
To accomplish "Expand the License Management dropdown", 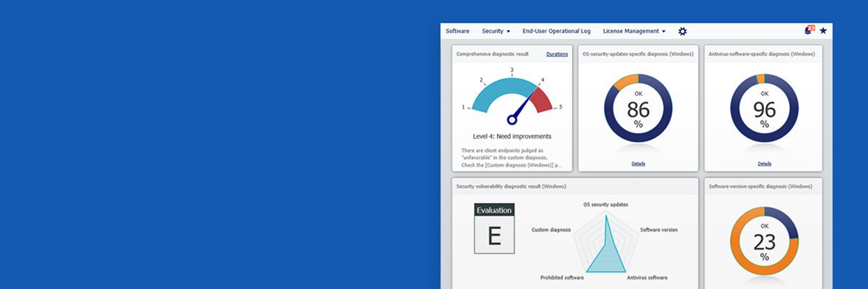I will pyautogui.click(x=634, y=31).
